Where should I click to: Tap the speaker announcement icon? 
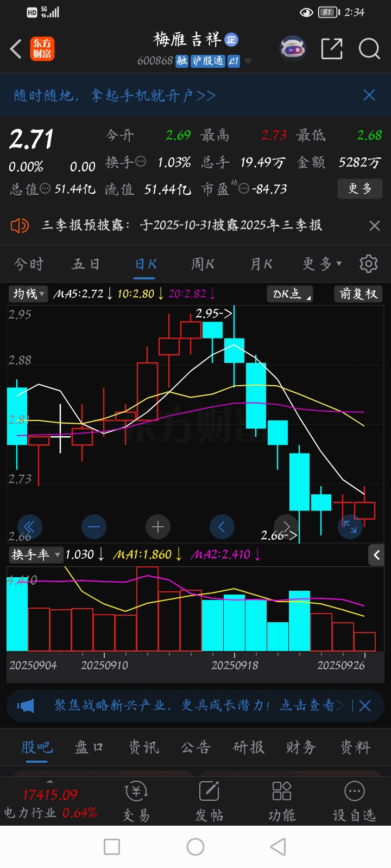tap(20, 225)
